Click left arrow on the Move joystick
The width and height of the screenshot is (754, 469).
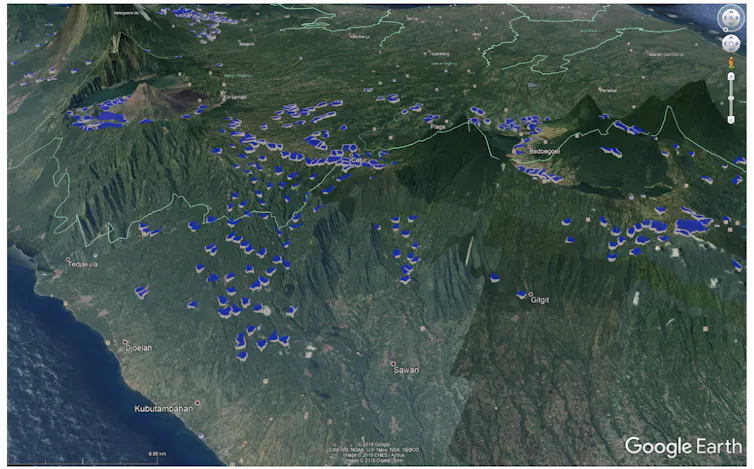click(722, 43)
